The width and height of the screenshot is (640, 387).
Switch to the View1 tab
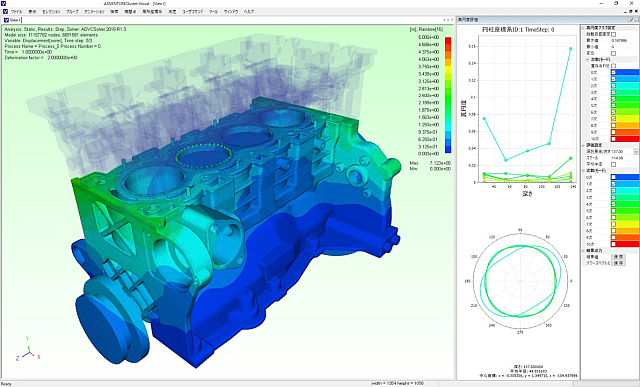click(12, 20)
